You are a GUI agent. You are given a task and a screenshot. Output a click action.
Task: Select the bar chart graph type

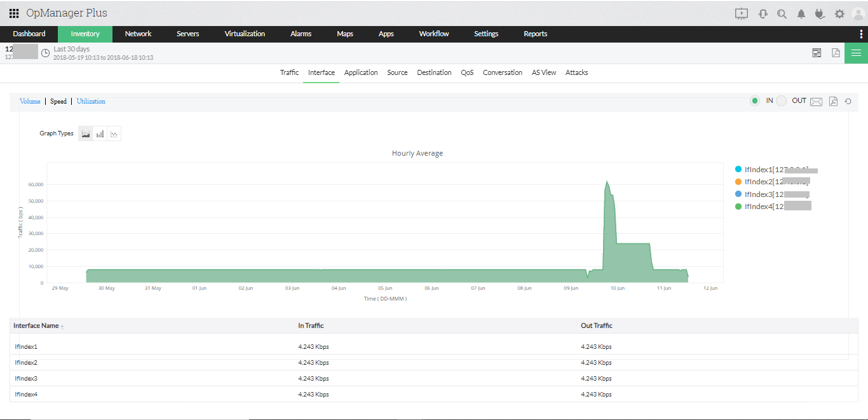click(x=100, y=133)
